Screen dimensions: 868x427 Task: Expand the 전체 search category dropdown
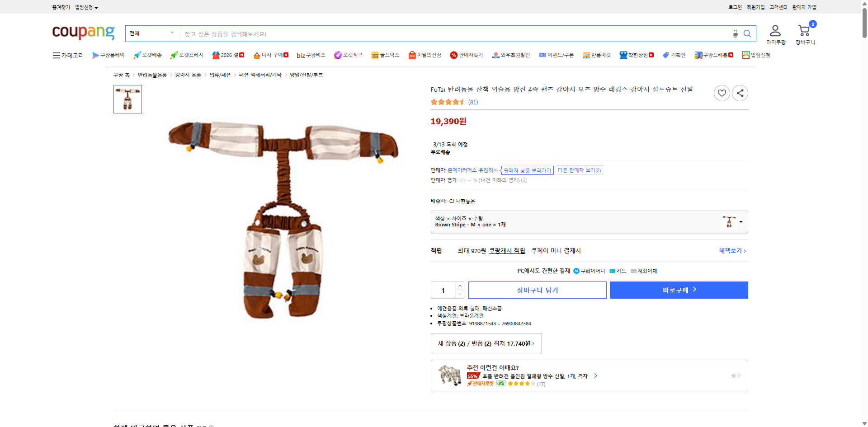[152, 33]
